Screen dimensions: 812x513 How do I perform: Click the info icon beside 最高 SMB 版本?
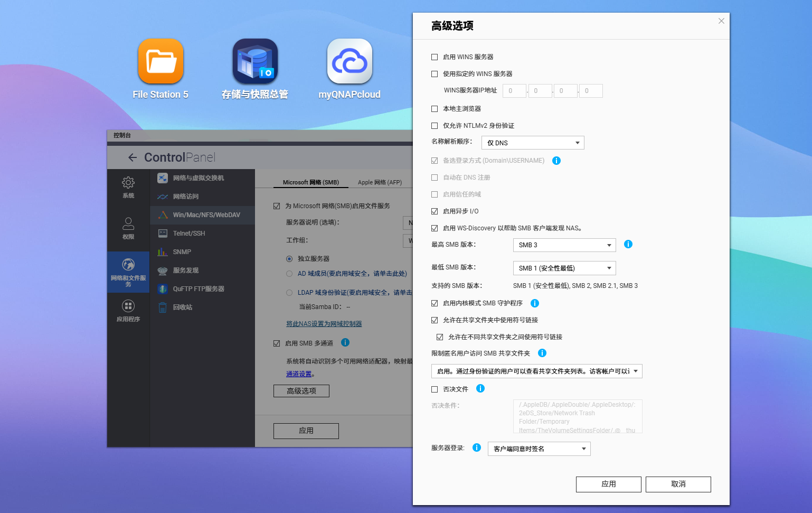coord(628,244)
